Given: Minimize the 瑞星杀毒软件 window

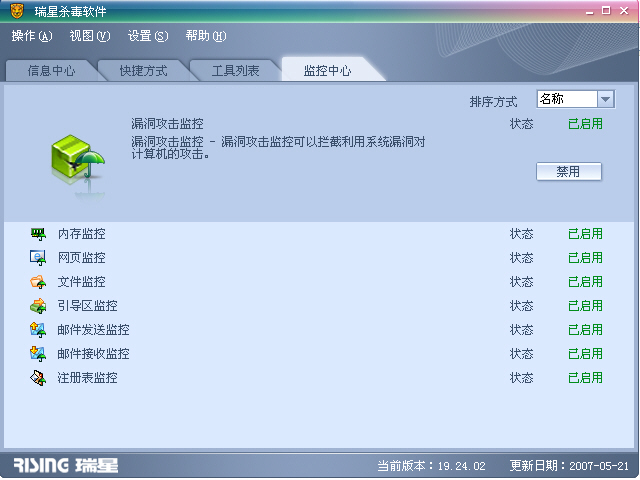Looking at the screenshot, I should pos(589,11).
